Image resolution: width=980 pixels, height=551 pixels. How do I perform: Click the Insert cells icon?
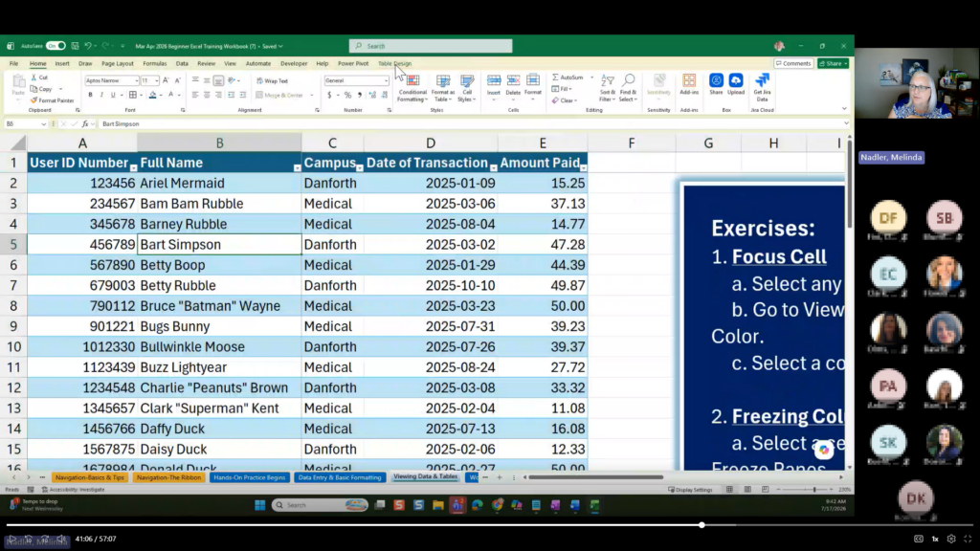494,80
